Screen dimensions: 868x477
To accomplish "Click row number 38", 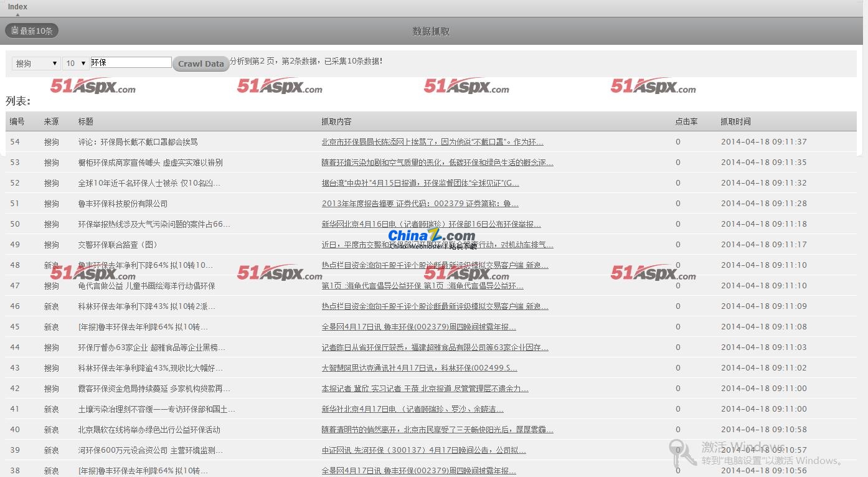I will 15,471.
